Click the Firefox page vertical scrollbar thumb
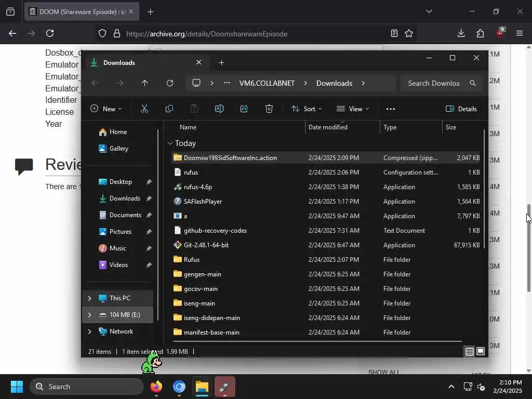This screenshot has height=399, width=532. (x=529, y=248)
